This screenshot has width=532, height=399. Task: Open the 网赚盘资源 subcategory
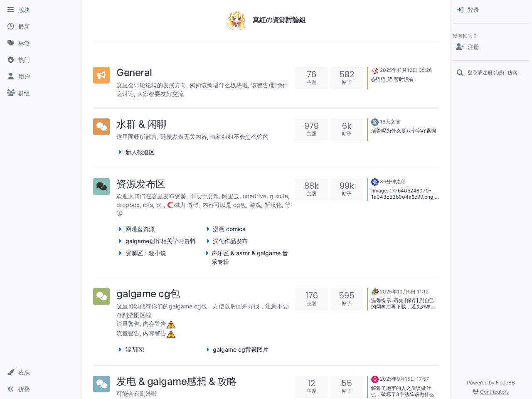coord(140,229)
